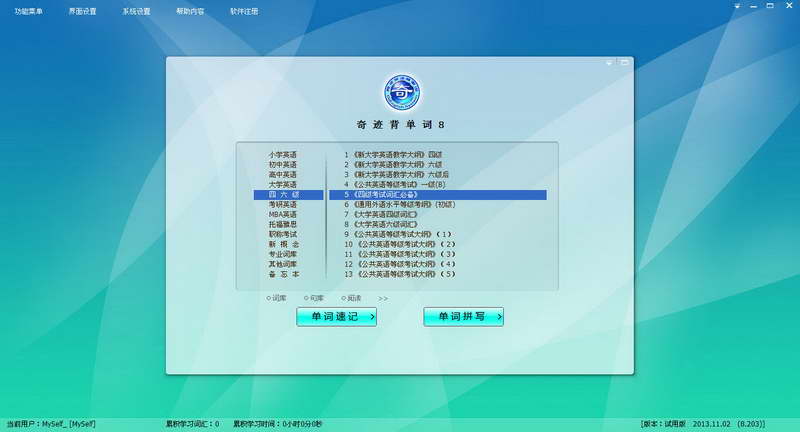Click the 奇迹背单词 round logo icon
The width and height of the screenshot is (800, 432).
pos(402,92)
